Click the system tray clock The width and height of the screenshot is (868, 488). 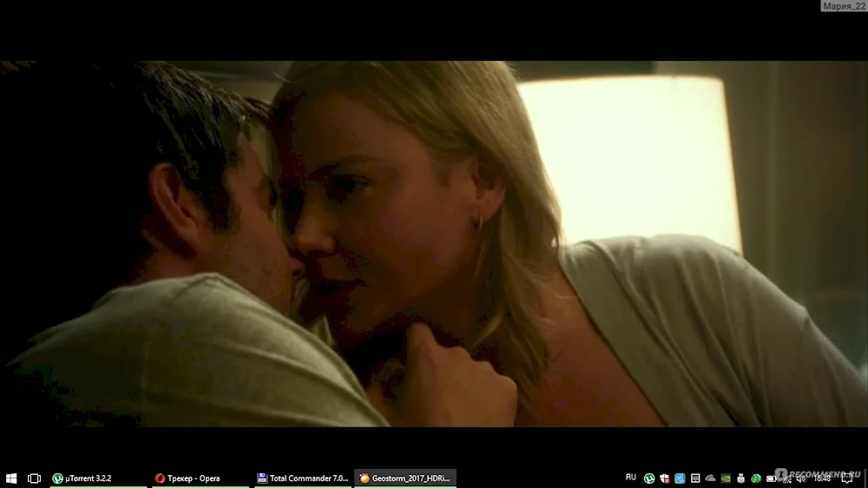tap(822, 478)
